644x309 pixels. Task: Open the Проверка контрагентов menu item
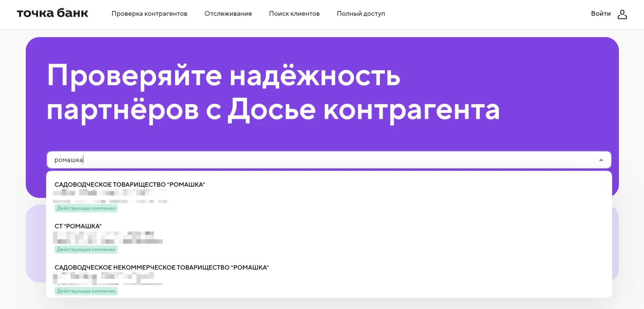(149, 14)
